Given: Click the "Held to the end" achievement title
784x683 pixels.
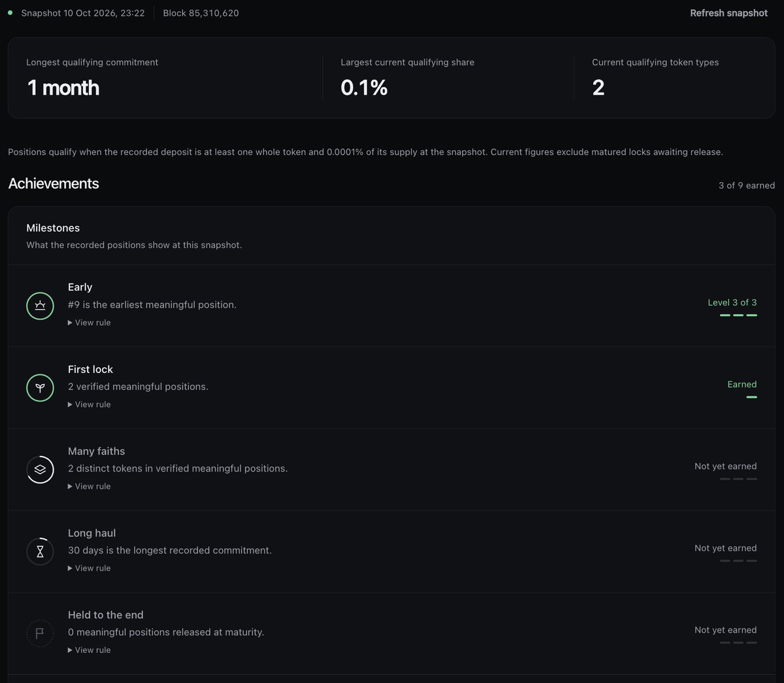Looking at the screenshot, I should click(105, 615).
